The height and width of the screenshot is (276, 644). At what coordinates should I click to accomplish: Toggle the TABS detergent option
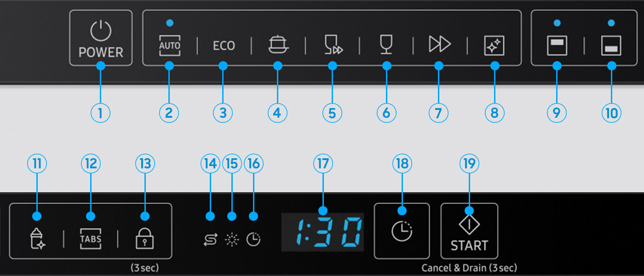click(91, 239)
